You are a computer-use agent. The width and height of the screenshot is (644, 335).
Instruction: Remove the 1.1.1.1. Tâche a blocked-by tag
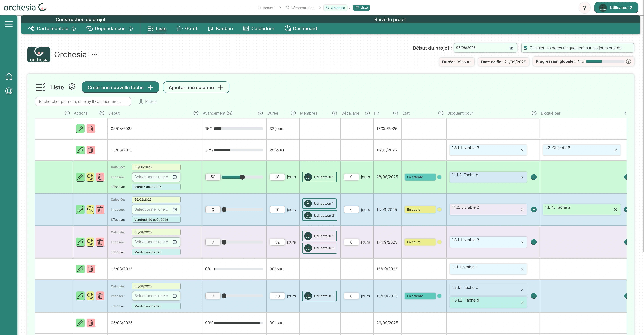pyautogui.click(x=615, y=209)
